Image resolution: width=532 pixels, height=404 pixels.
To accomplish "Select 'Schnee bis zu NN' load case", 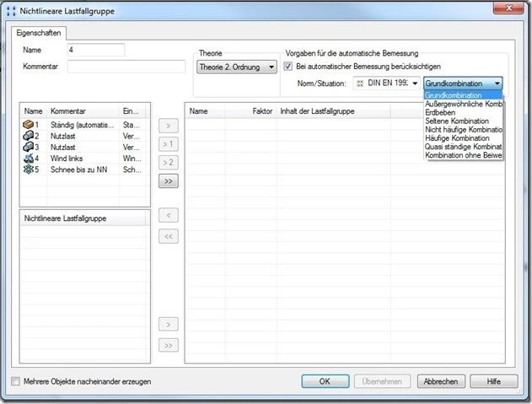I will tap(78, 170).
